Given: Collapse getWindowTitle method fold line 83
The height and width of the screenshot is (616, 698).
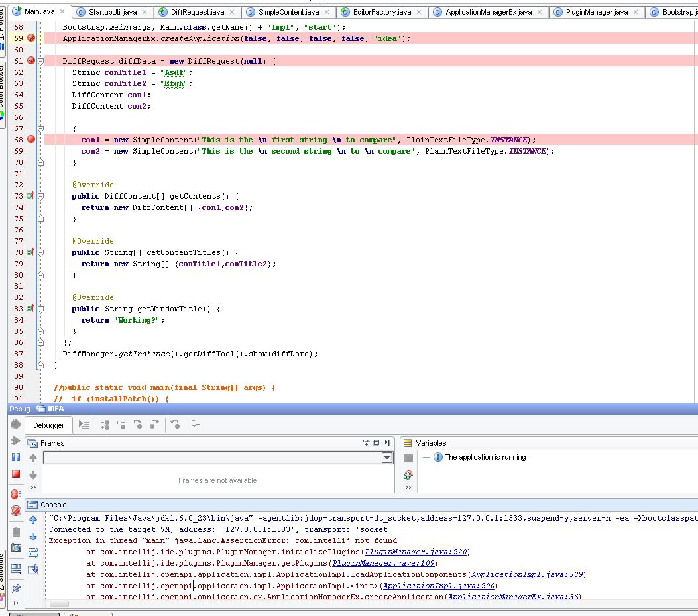Looking at the screenshot, I should click(40, 309).
